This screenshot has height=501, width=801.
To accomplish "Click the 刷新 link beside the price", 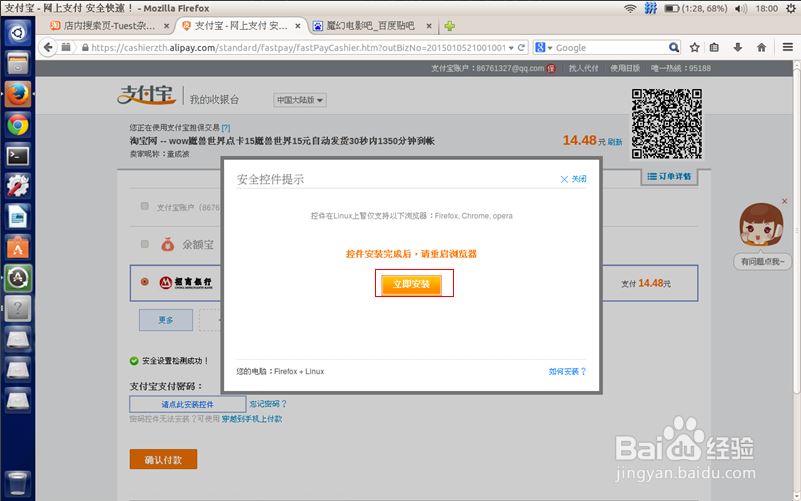I will (615, 142).
